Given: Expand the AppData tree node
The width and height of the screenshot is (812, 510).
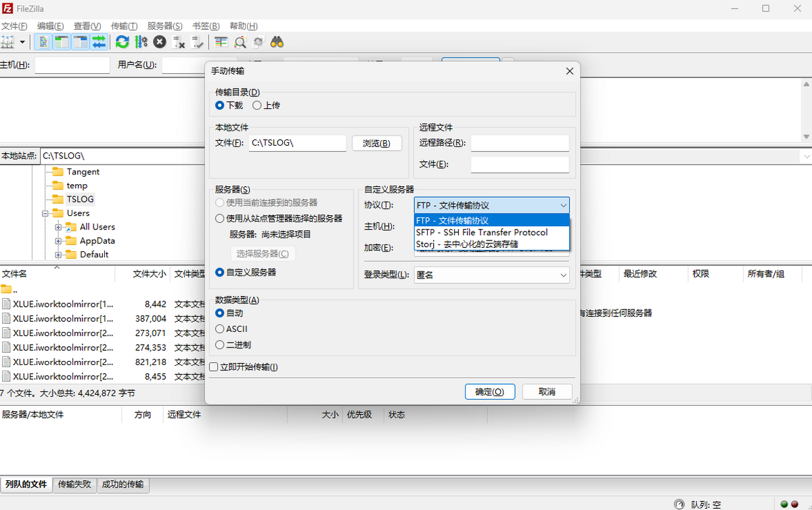Looking at the screenshot, I should tap(59, 240).
